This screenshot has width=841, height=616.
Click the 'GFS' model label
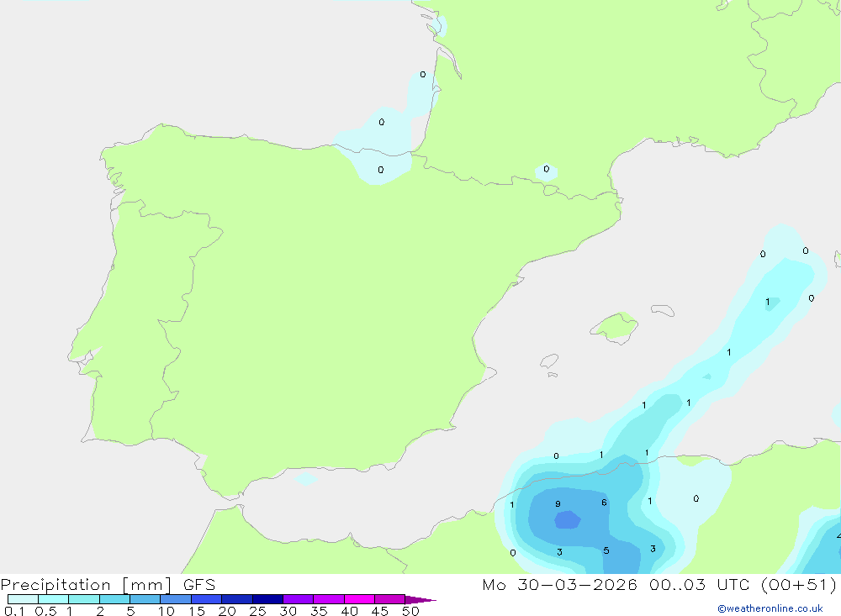pos(199,585)
